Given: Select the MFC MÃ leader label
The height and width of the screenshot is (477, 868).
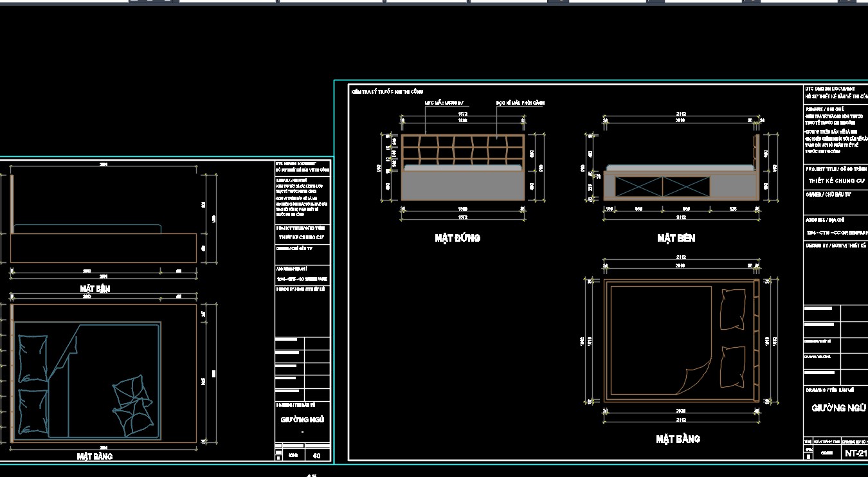Looking at the screenshot, I should 444,103.
